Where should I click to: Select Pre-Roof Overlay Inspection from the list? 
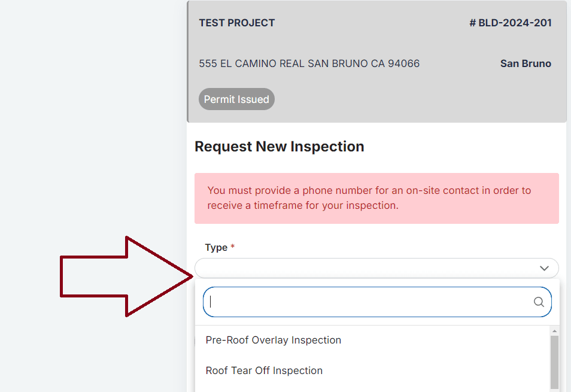click(274, 340)
